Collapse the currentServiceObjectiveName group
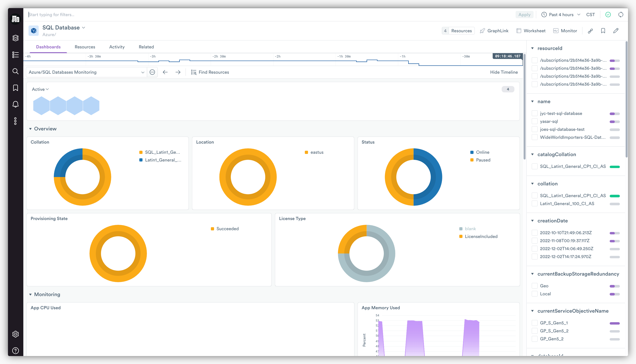The height and width of the screenshot is (364, 636). (x=532, y=311)
